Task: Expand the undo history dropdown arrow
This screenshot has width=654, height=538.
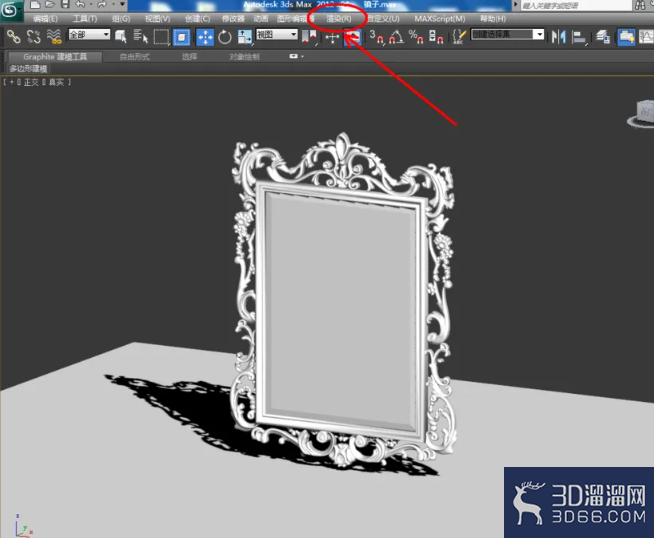Action: pyautogui.click(x=91, y=5)
